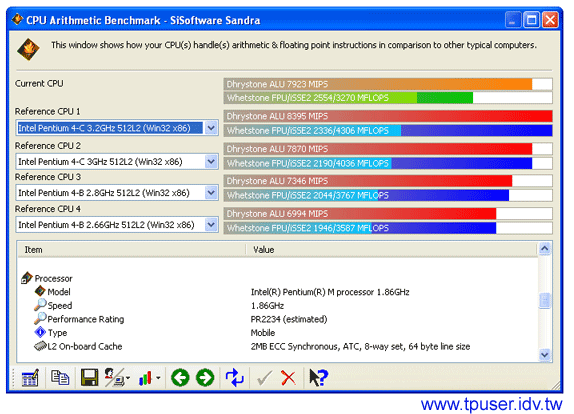The height and width of the screenshot is (414, 574).
Task: Click the Item column header
Action: [x=132, y=250]
